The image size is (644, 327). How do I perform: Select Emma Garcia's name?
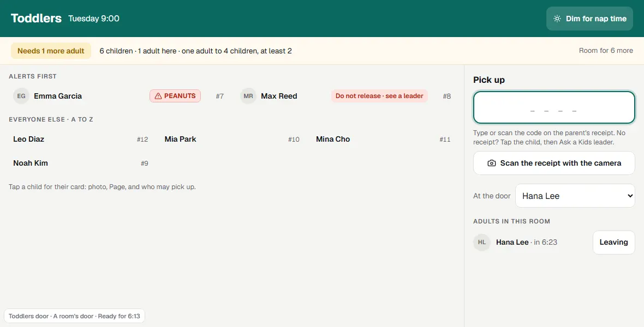58,96
